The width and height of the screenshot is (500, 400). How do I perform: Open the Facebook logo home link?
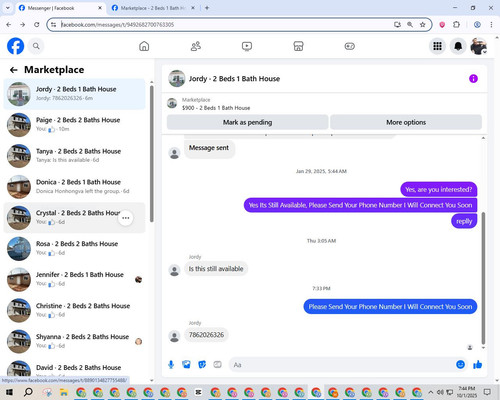click(15, 46)
